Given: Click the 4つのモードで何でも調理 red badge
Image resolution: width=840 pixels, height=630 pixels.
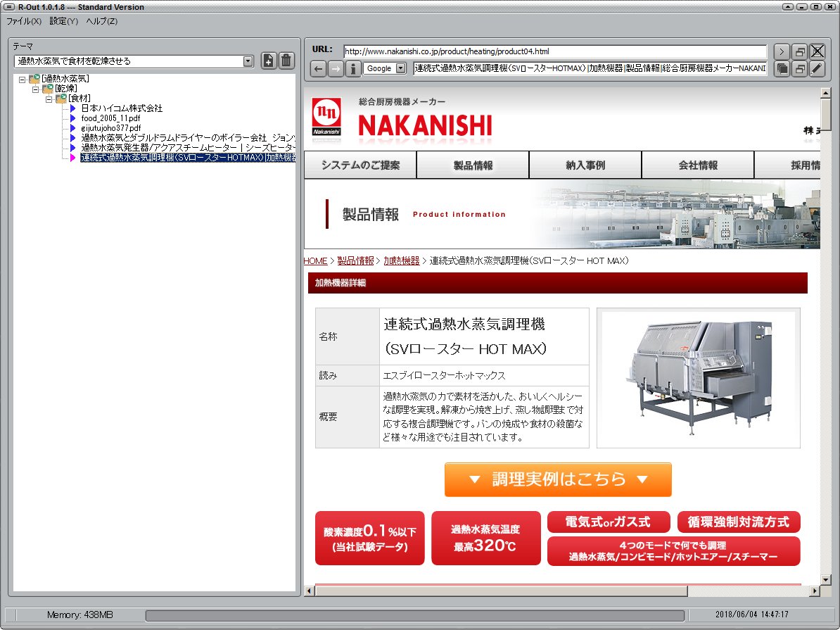Looking at the screenshot, I should (673, 551).
